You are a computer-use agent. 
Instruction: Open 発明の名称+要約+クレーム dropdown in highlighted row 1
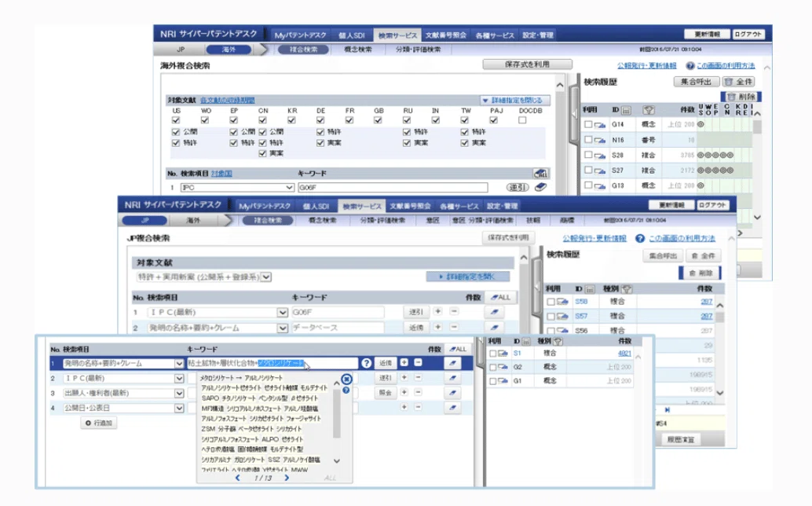click(x=179, y=364)
